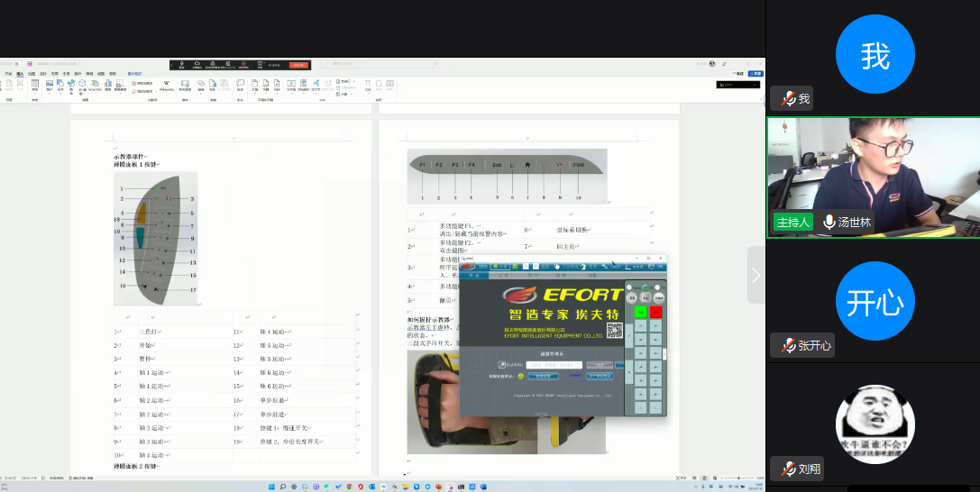
Task: Select the leftmost EFORT mode radio button
Action: click(628, 287)
